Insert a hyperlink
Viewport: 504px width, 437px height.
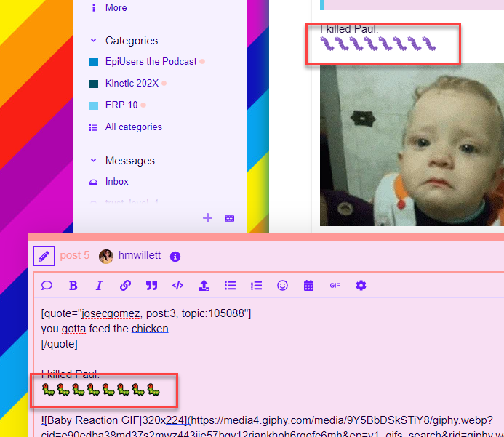tap(125, 285)
